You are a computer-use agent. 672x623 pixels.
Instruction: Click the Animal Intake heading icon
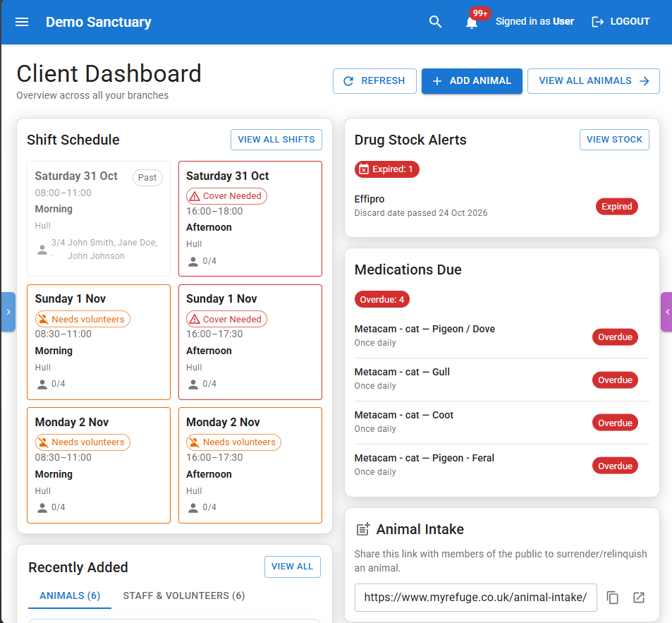tap(363, 529)
